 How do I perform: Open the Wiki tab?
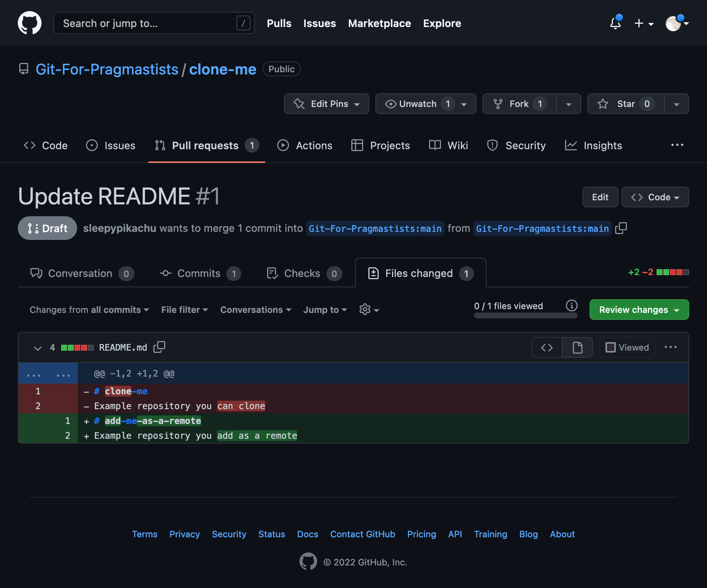(x=448, y=146)
